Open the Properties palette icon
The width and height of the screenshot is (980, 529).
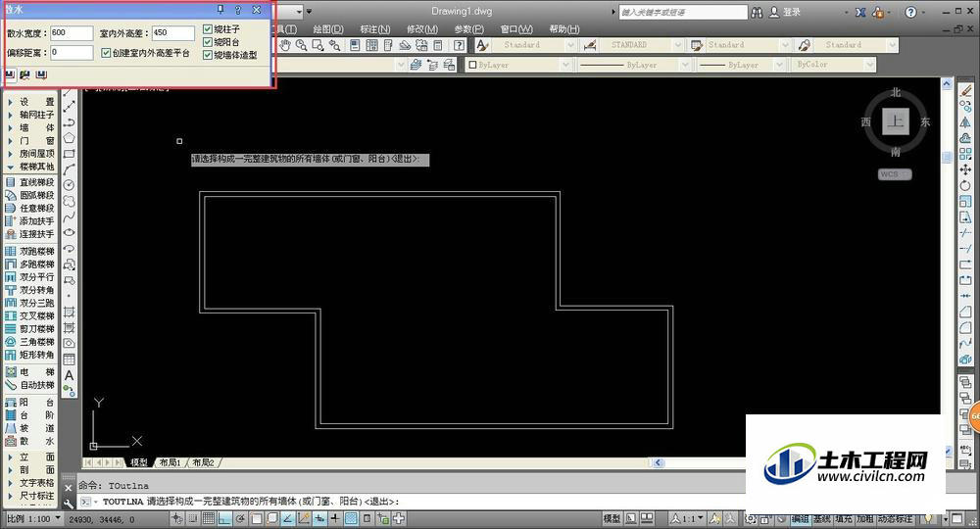[355, 45]
